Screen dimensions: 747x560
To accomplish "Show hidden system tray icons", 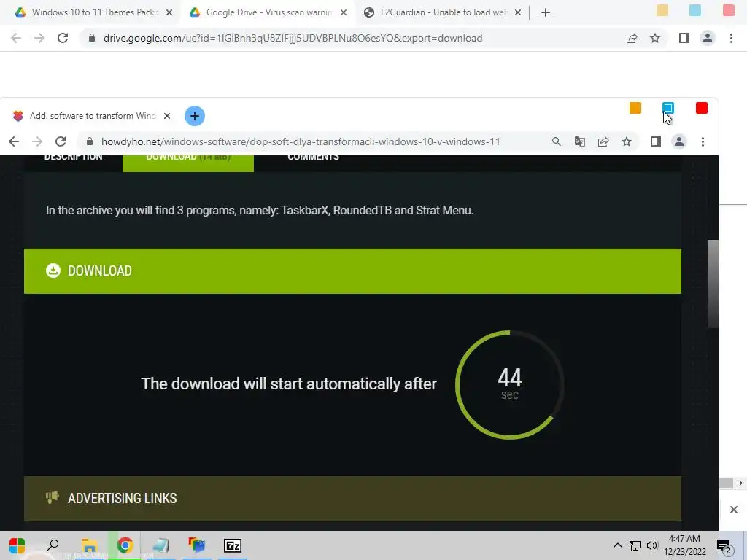I will (617, 545).
